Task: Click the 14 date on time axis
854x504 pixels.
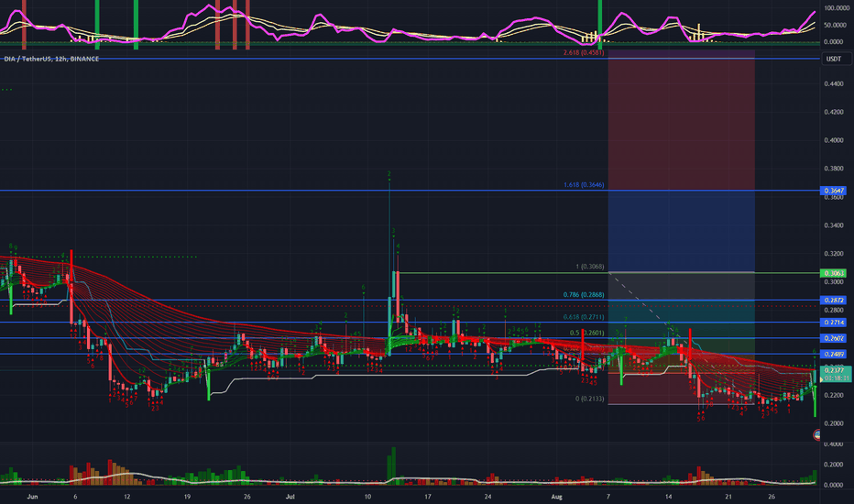Action: tap(668, 497)
